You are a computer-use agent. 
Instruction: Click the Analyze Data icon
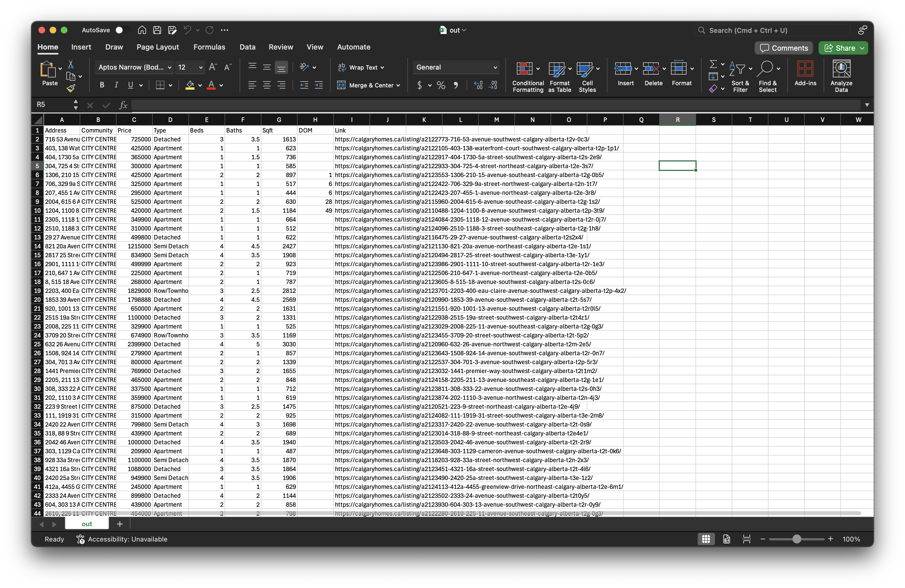coord(841,69)
